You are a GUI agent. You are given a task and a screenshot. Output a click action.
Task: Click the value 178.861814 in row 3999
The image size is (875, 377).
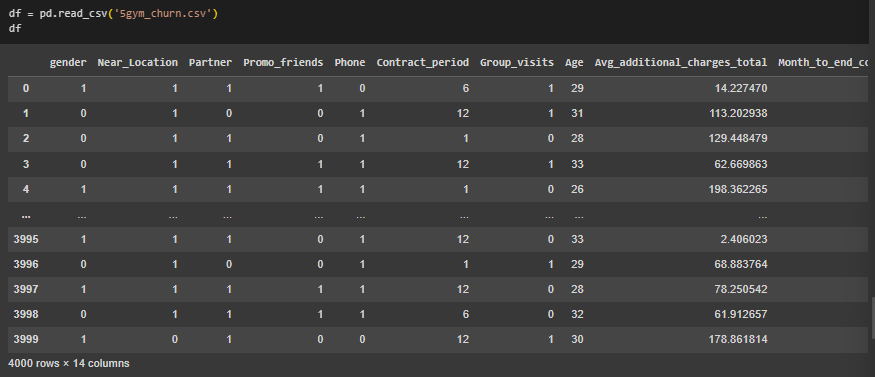point(738,339)
